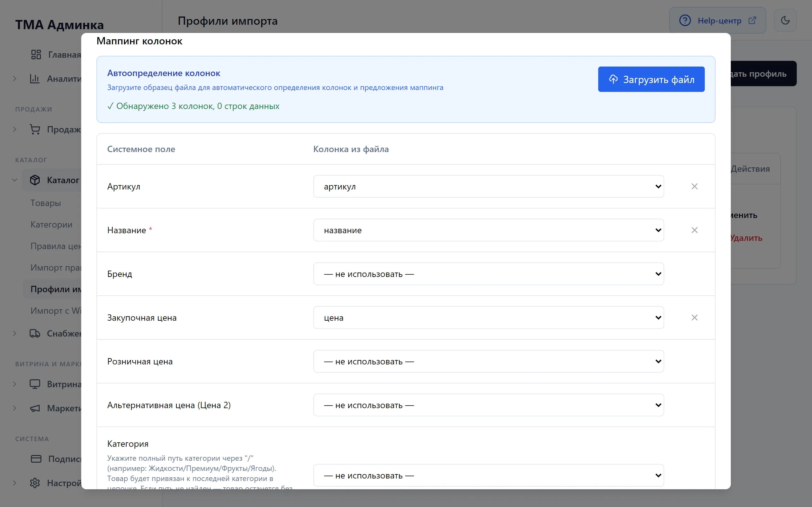812x507 pixels.
Task: Open the Альтернативная цена dropdown
Action: click(x=488, y=405)
